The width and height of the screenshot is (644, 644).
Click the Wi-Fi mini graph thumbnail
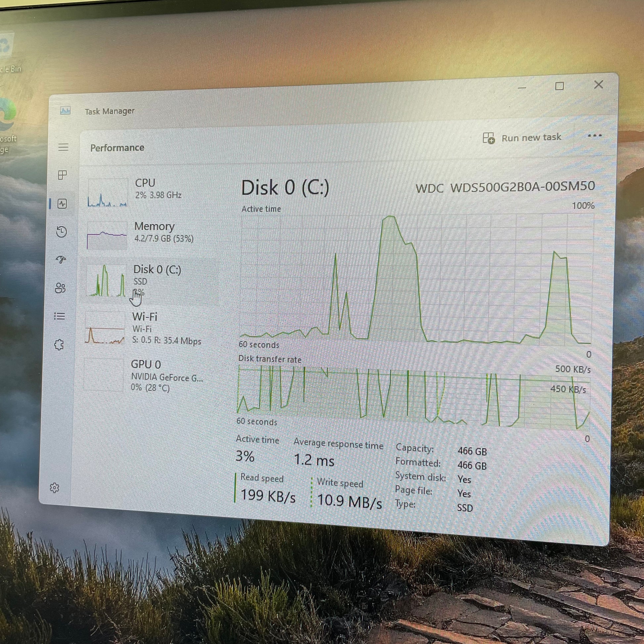click(105, 327)
